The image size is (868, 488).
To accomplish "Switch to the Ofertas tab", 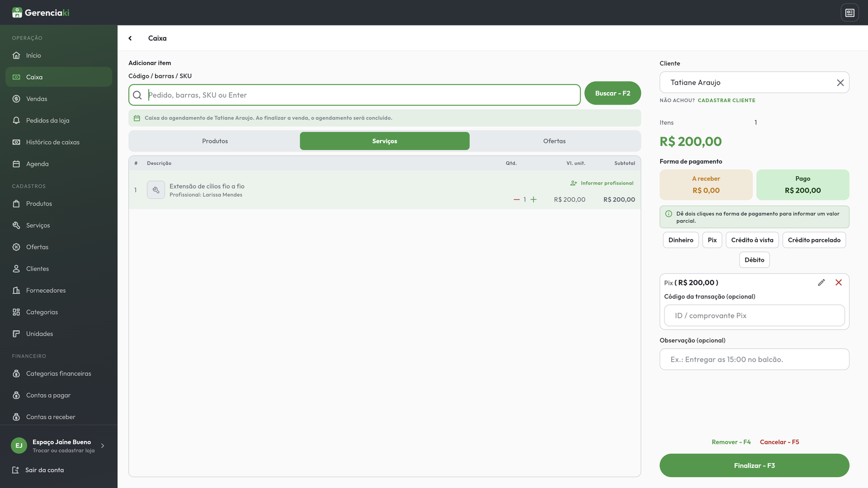I will pyautogui.click(x=554, y=141).
